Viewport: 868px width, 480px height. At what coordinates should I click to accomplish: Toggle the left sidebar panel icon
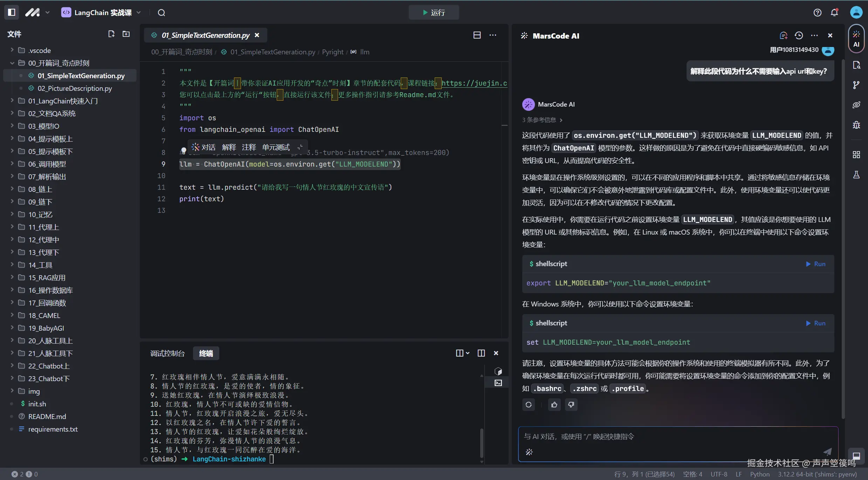click(x=12, y=12)
